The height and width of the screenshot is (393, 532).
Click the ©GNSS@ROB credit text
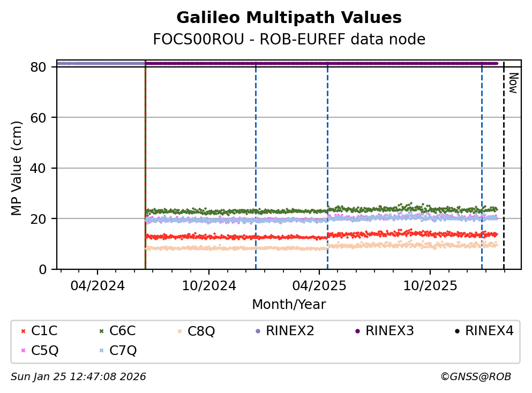click(475, 377)
